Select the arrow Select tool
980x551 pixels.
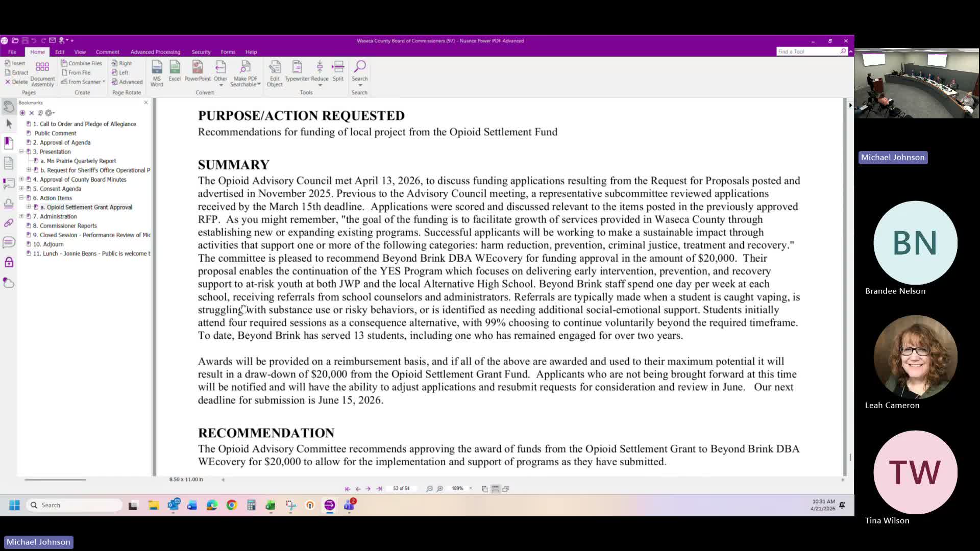tap(9, 123)
